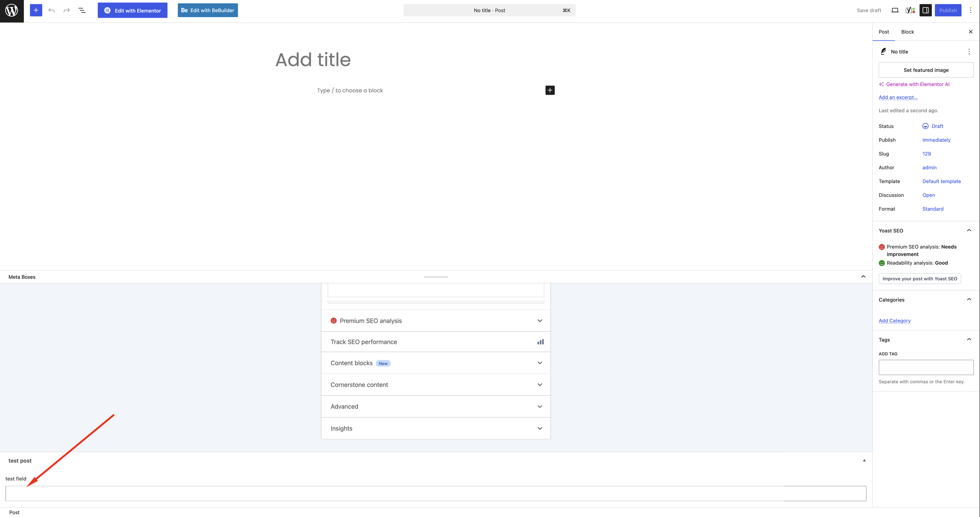Switch to the Block tab

(907, 32)
